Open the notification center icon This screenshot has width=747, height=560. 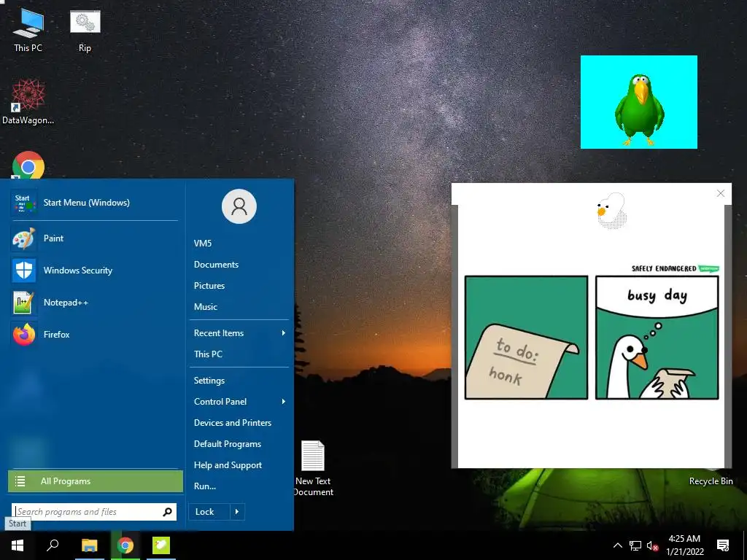pos(723,545)
